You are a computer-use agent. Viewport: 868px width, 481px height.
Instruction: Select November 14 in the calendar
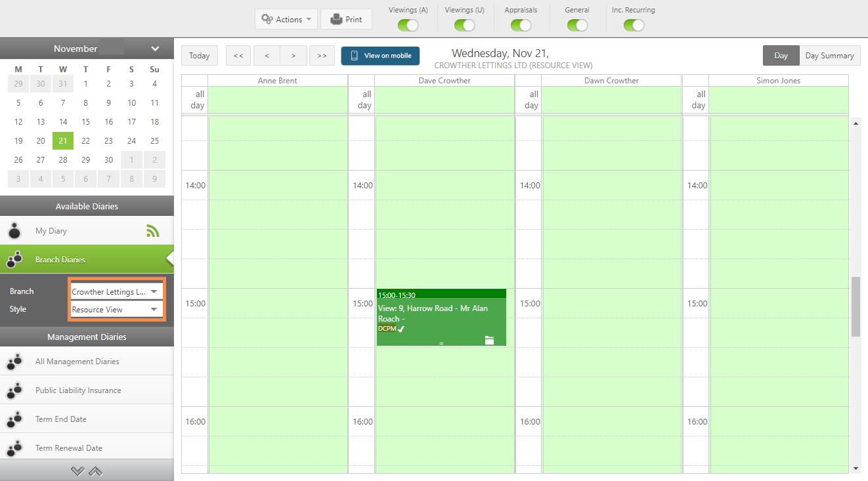click(x=63, y=121)
